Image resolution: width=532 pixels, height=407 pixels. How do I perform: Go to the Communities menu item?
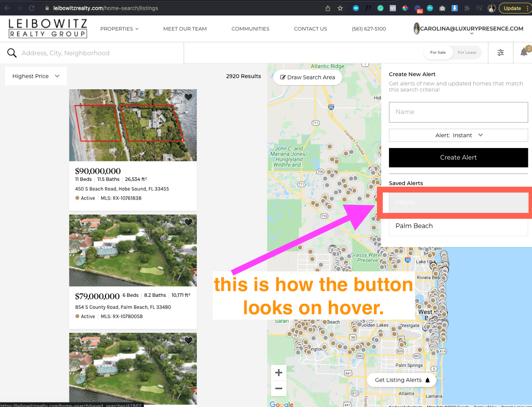250,29
